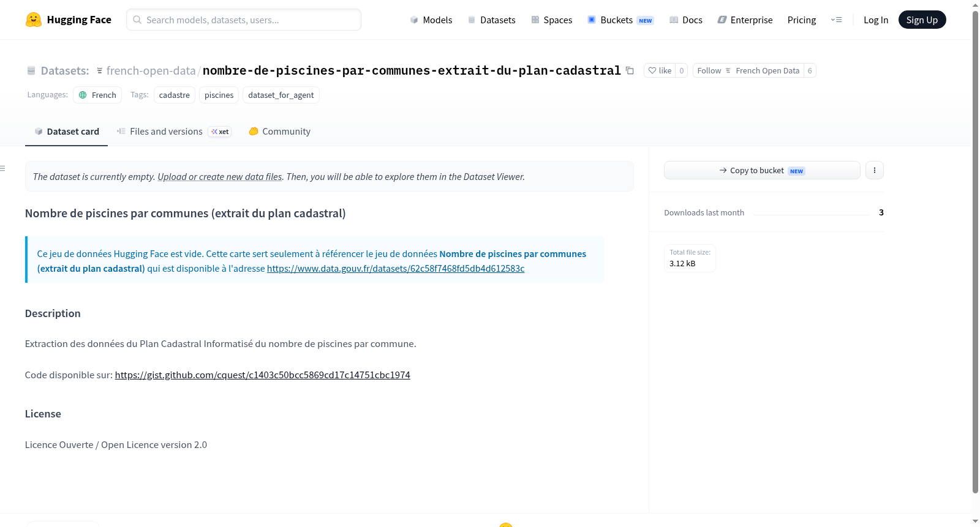Switch to the Dataset card tab

click(66, 132)
